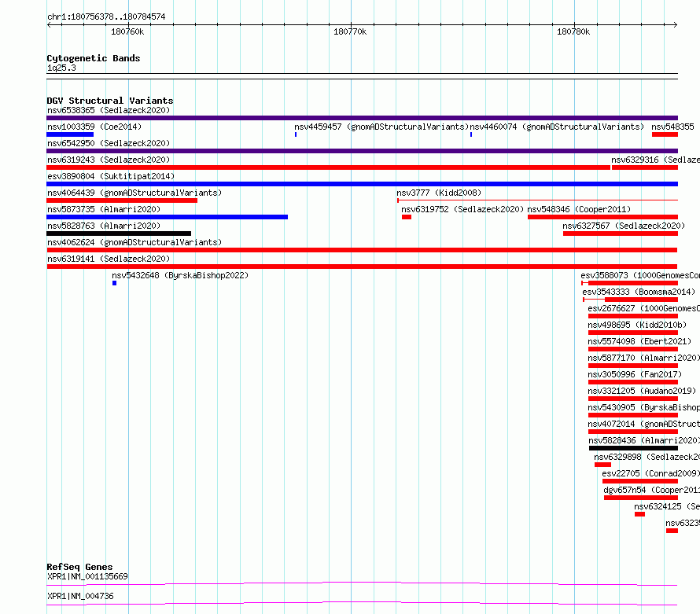Select the nsv548346 (Cooper2011) label
The width and height of the screenshot is (700, 614).
[x=579, y=209]
